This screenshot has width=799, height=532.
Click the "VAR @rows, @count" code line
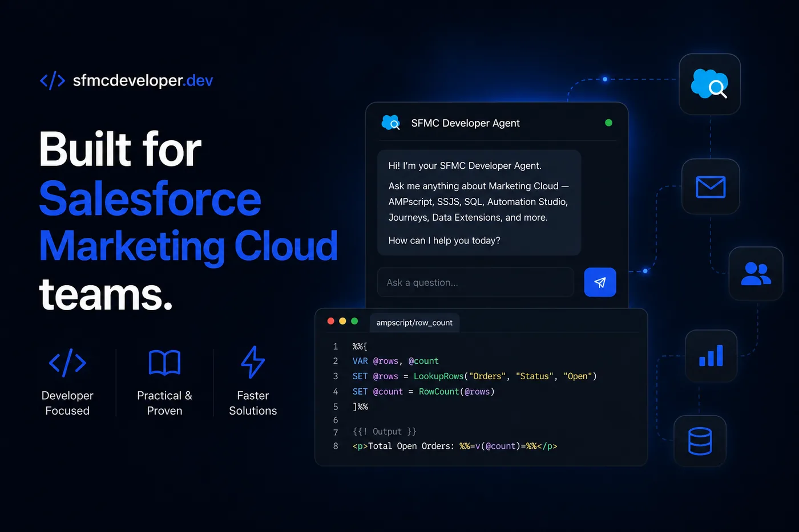pos(396,361)
